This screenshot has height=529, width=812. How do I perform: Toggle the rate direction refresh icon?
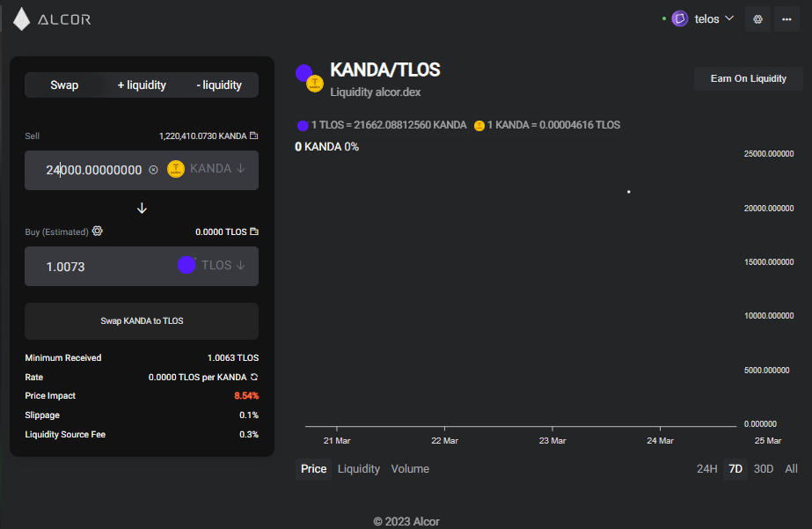click(253, 377)
